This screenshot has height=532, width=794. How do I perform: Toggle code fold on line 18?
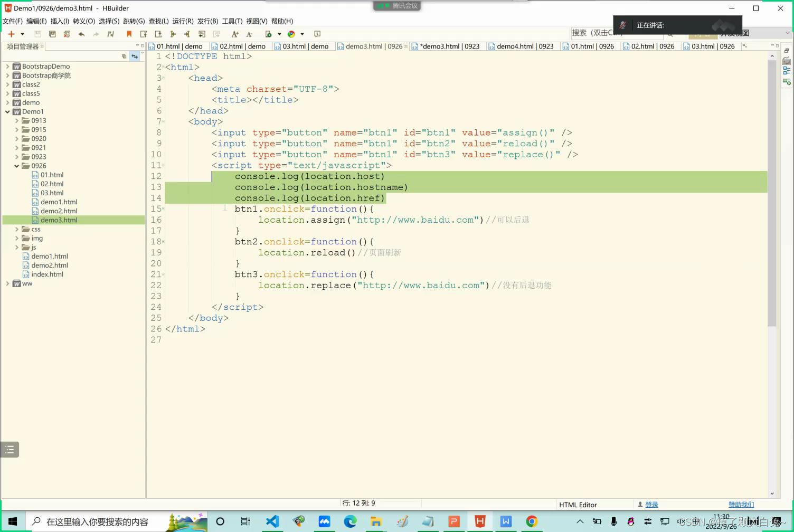click(x=163, y=242)
